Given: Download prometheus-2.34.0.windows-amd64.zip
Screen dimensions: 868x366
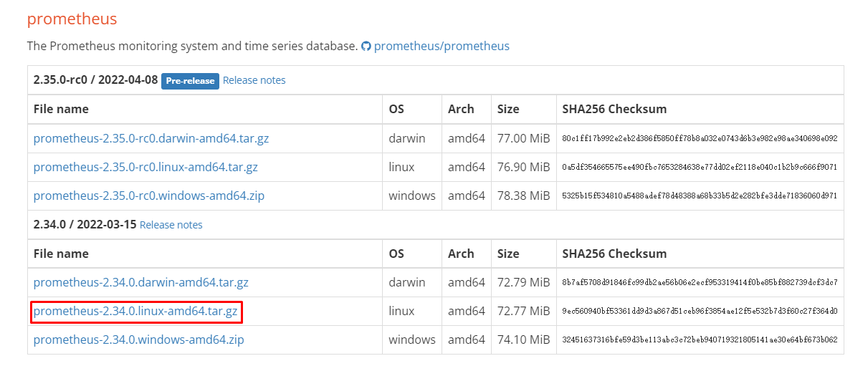Looking at the screenshot, I should pyautogui.click(x=138, y=339).
